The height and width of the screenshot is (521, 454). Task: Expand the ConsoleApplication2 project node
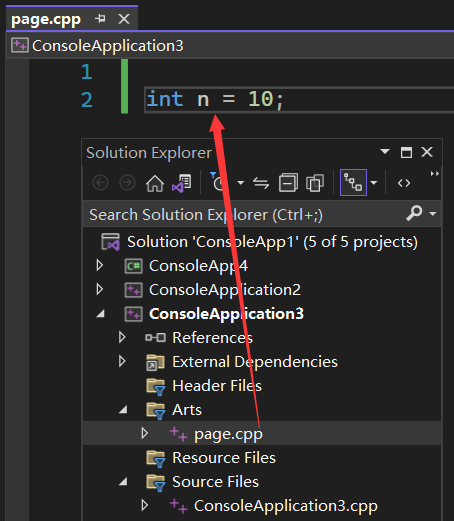[99, 289]
